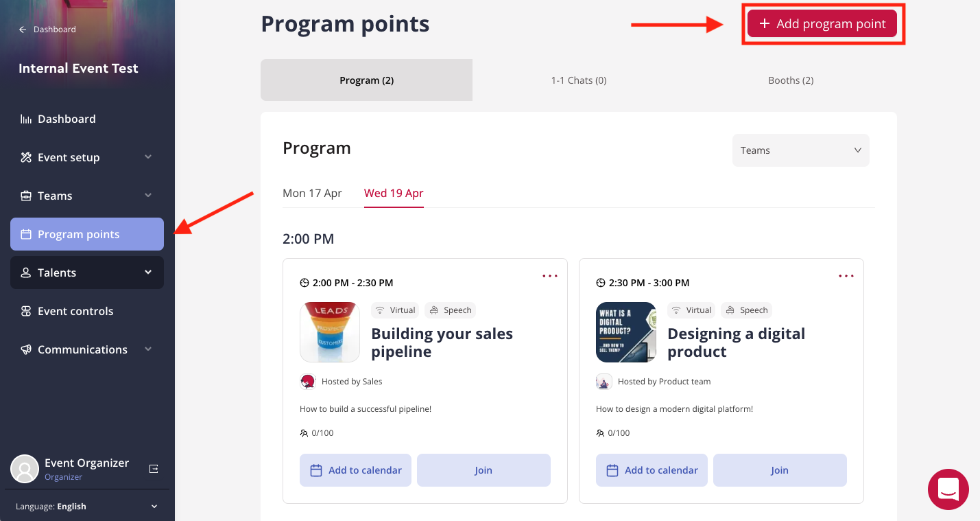Click the back arrow next to Dashboard
980x521 pixels.
23,30
